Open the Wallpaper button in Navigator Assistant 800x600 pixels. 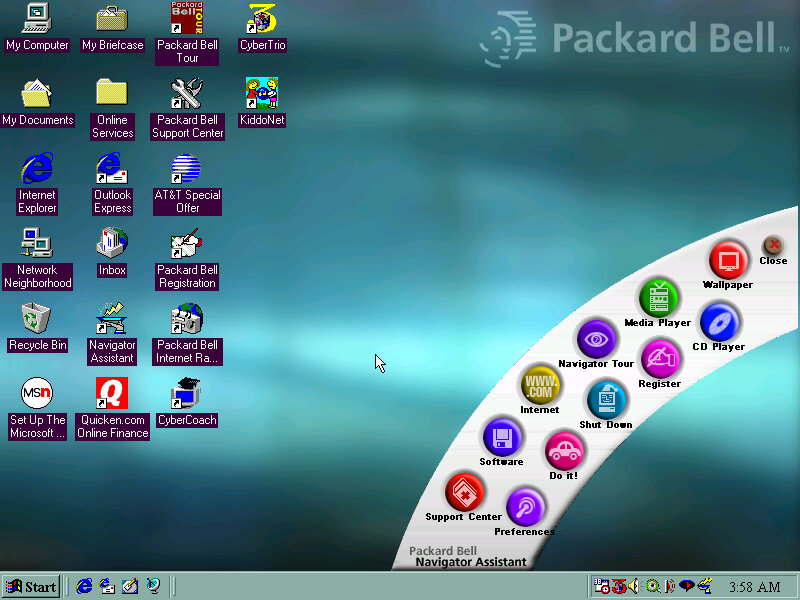pyautogui.click(x=728, y=261)
